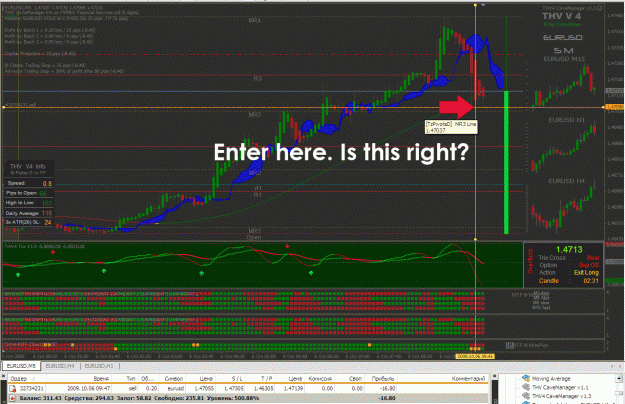This screenshot has width=625, height=404.
Task: Click the Daily Average value 118
Action: pos(47,213)
